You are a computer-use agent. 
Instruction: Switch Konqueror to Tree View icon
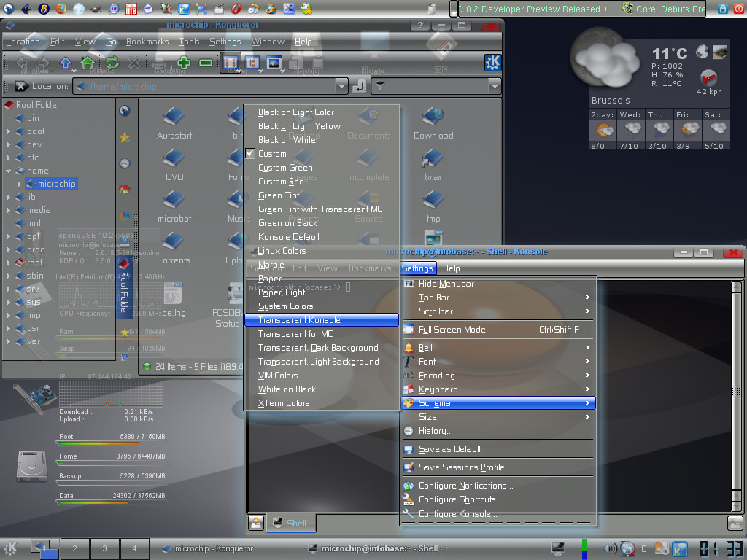point(252,63)
